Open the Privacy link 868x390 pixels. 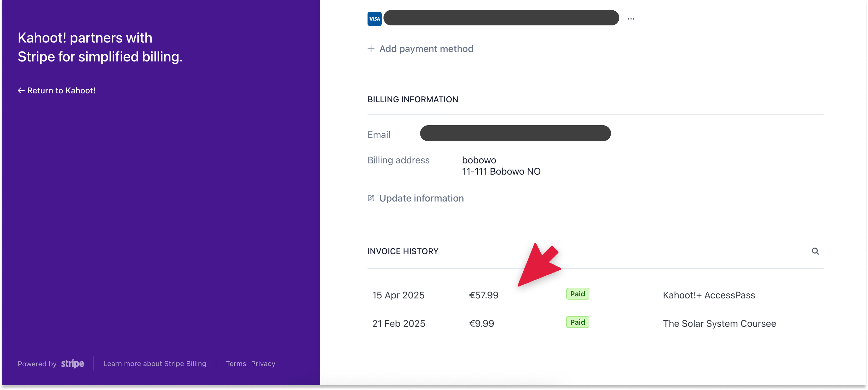coord(263,363)
